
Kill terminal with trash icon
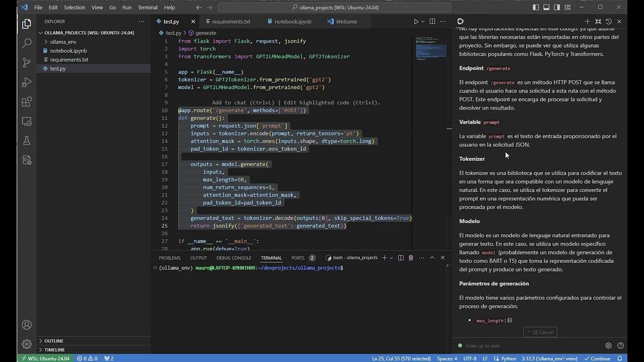coord(411,258)
